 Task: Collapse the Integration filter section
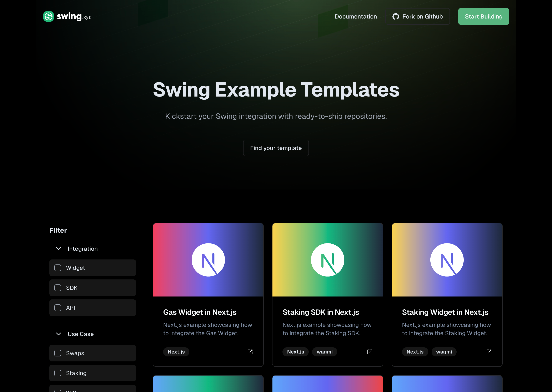tap(58, 249)
